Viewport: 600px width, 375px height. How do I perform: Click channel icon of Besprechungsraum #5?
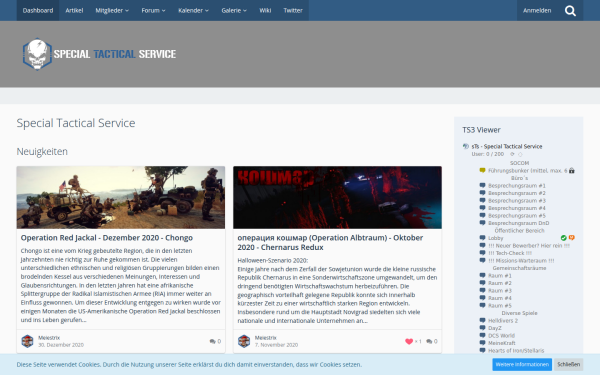483,215
